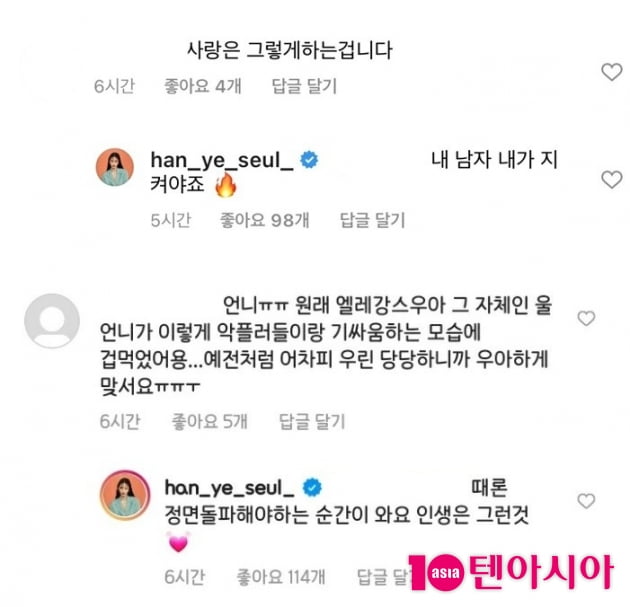Click the 텐아시아 10asia watermark logo
Viewport: 630px width, 607px height.
(511, 572)
